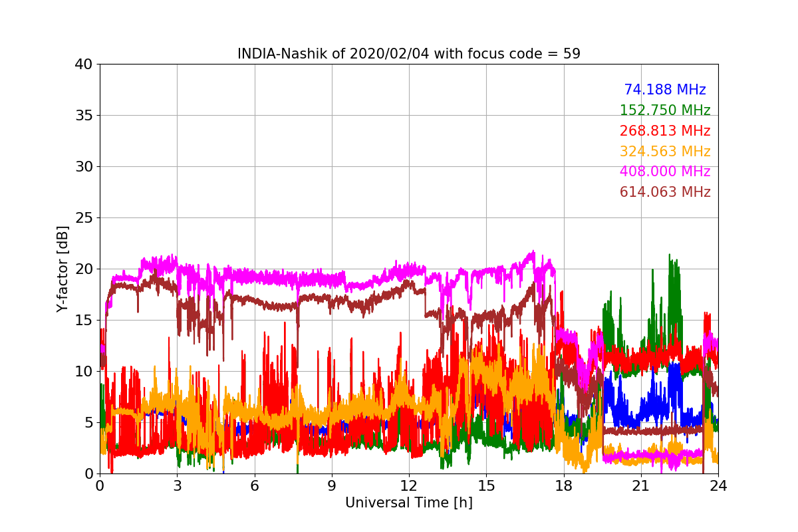This screenshot has height=532, width=798.
Task: Click y-axis tick label 35
Action: 84,116
